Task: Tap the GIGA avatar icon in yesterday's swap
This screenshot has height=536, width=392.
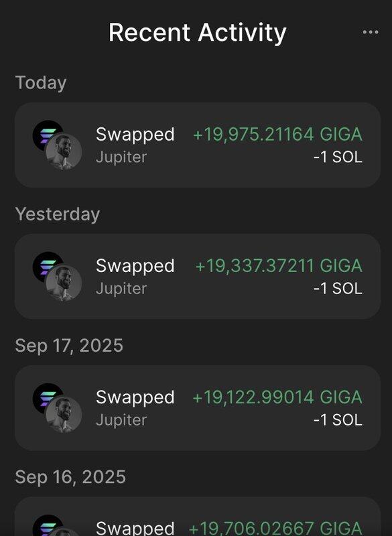Action: coord(64,283)
